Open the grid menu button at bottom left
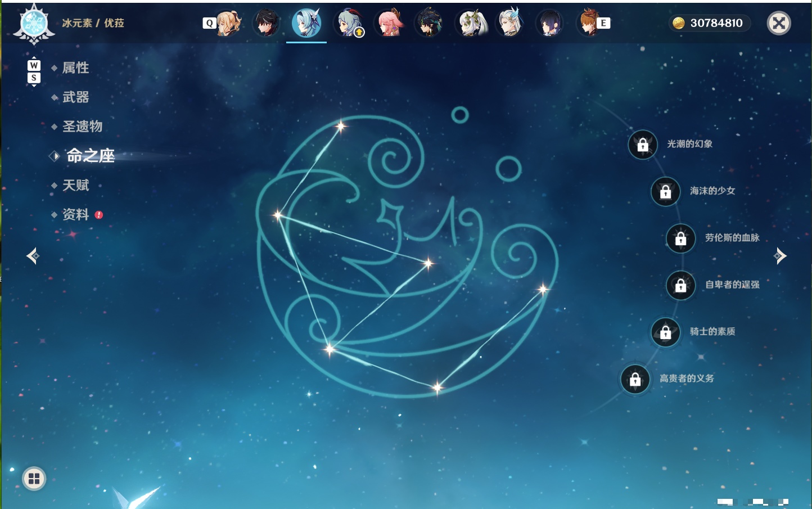This screenshot has height=509, width=812. pos(34,479)
